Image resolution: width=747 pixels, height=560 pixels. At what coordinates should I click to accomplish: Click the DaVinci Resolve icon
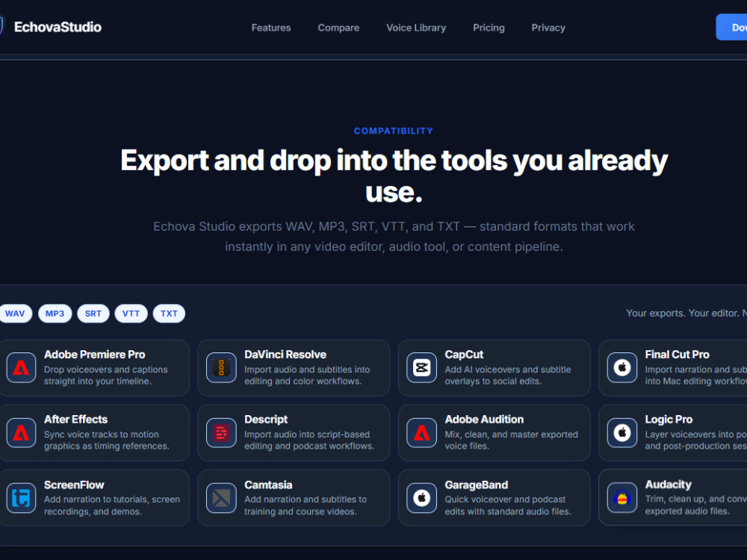[221, 367]
